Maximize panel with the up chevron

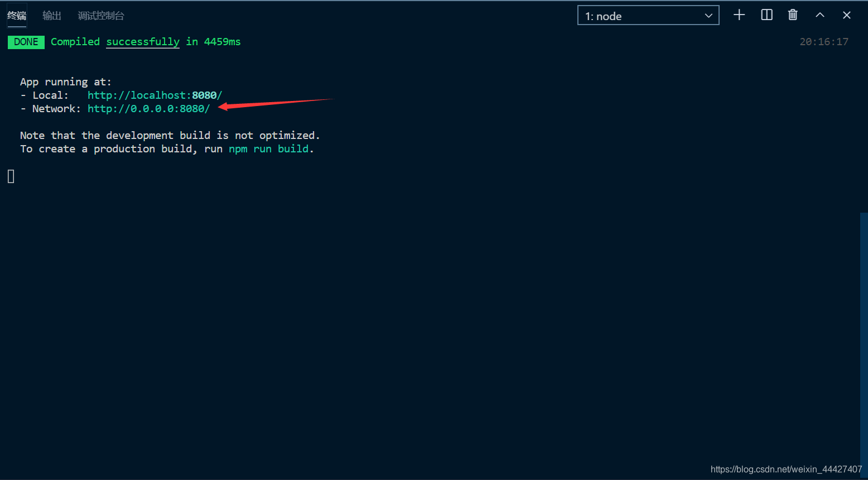tap(820, 15)
